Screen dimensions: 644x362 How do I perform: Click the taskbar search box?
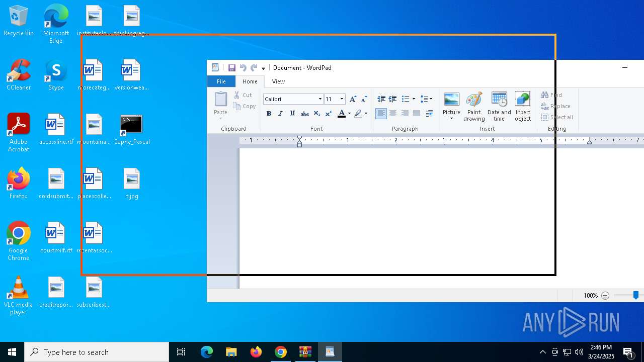[97, 352]
